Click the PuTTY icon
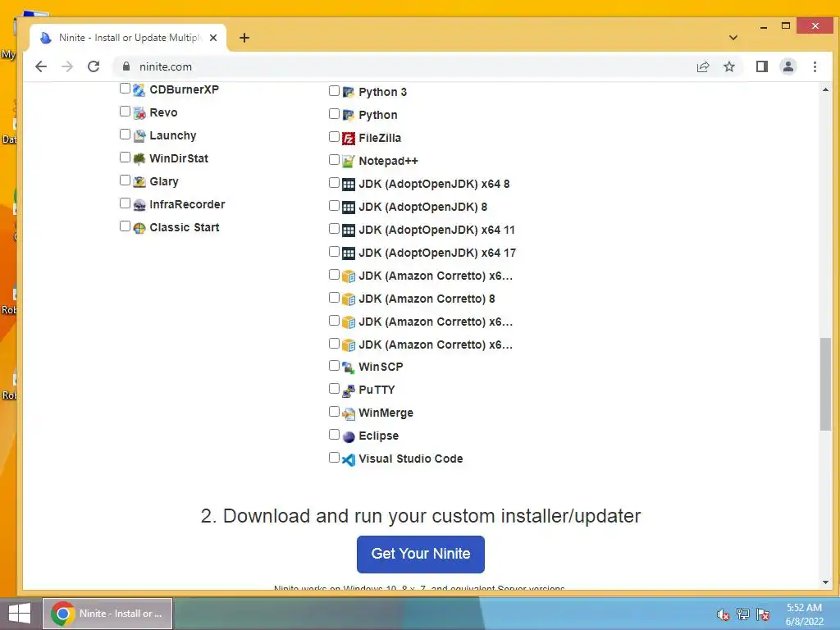This screenshot has width=840, height=630. [x=348, y=390]
